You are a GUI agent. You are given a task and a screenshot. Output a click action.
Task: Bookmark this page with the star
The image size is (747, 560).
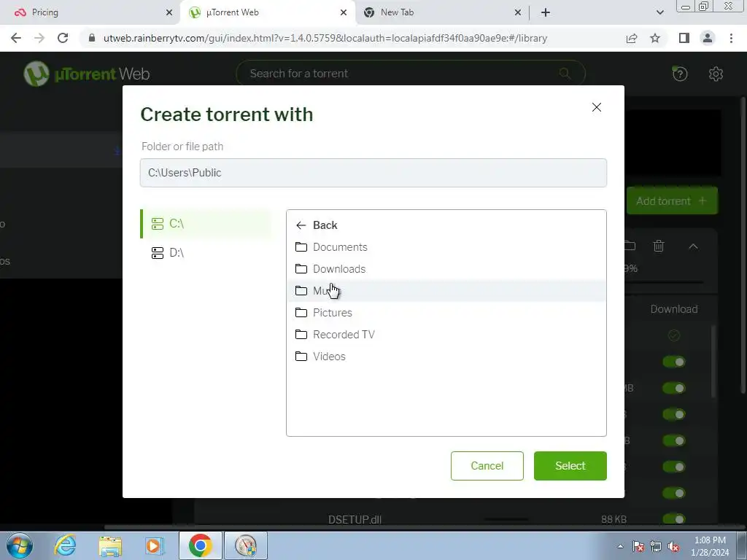tap(655, 38)
